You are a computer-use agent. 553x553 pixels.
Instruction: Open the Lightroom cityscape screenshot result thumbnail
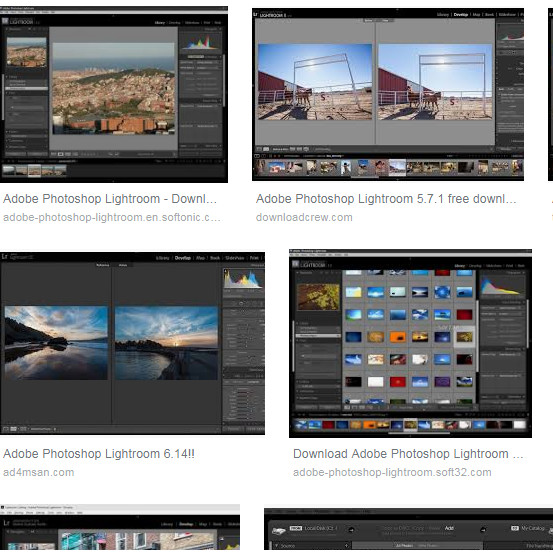click(x=114, y=95)
